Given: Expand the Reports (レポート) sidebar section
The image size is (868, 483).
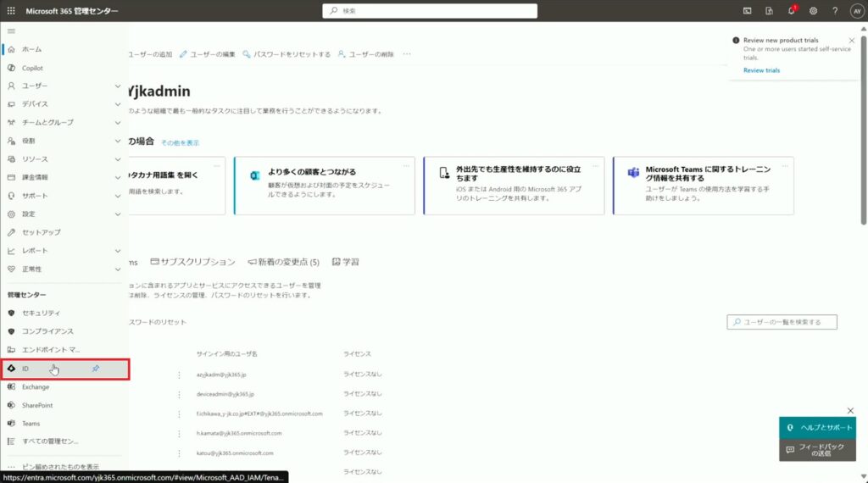Looking at the screenshot, I should (x=117, y=251).
